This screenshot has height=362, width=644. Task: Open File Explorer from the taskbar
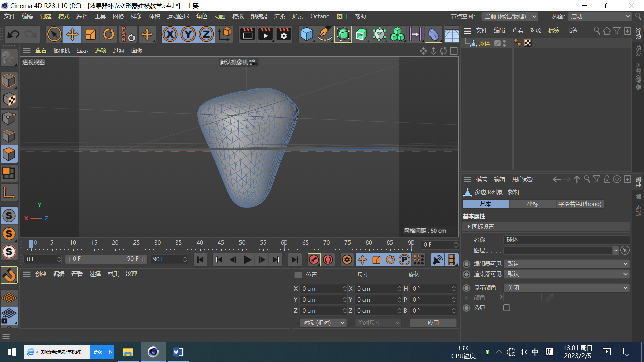click(128, 352)
